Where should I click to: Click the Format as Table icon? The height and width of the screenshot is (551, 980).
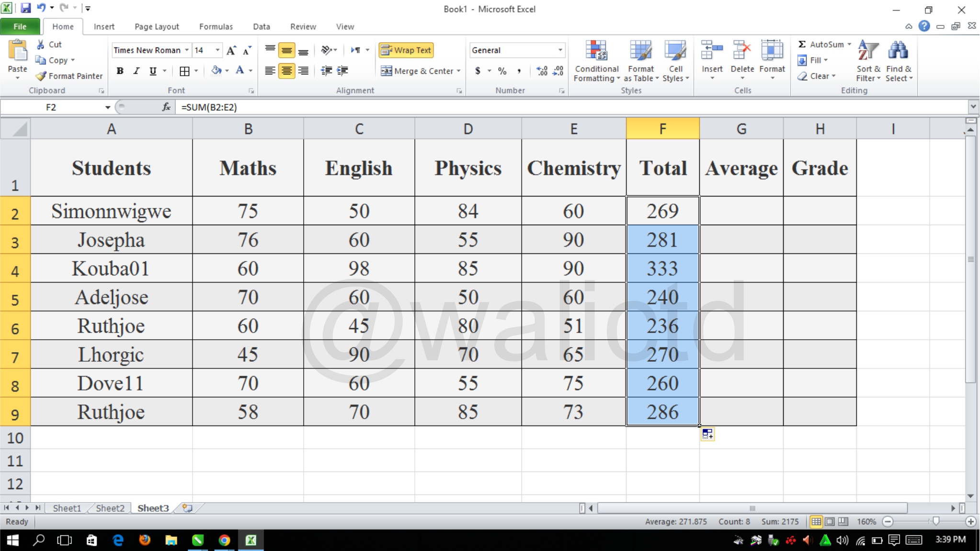coord(640,52)
